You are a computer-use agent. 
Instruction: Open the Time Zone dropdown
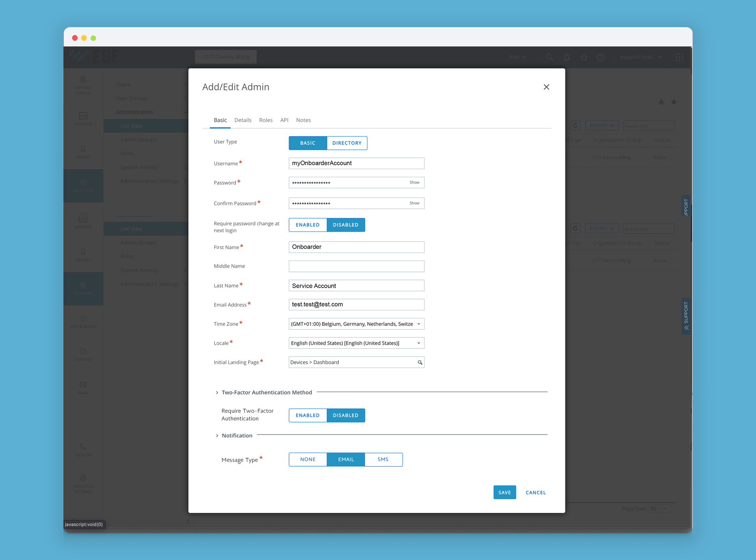(356, 324)
